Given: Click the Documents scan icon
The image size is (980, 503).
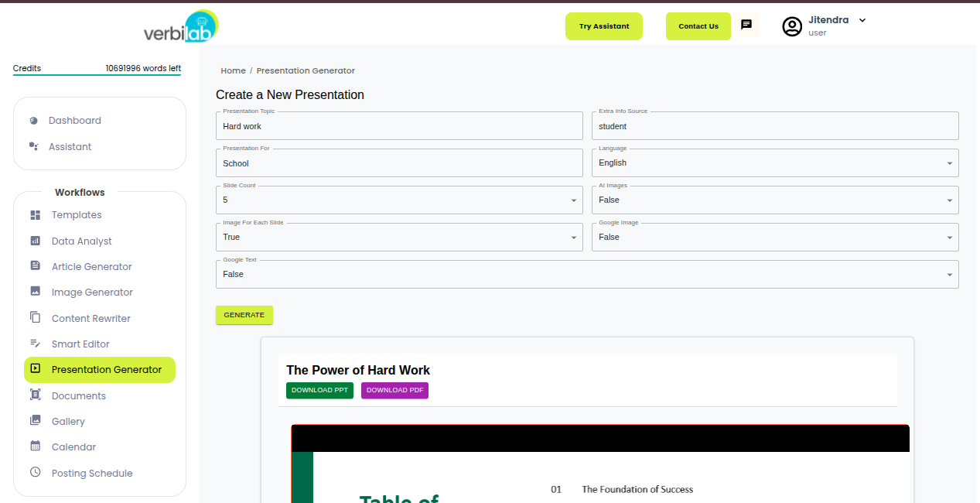Looking at the screenshot, I should click(35, 395).
